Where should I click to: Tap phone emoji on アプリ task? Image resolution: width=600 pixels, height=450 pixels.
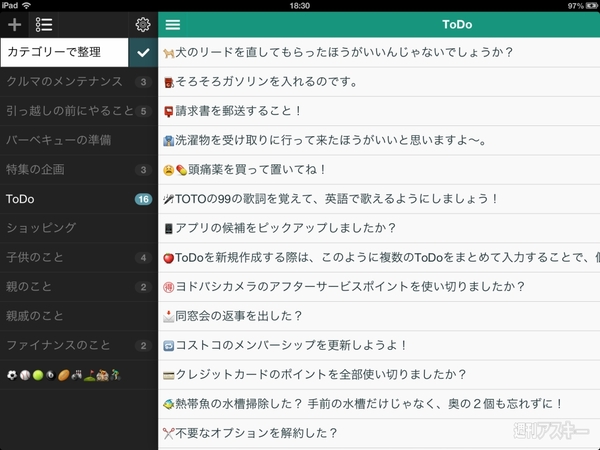[x=168, y=228]
